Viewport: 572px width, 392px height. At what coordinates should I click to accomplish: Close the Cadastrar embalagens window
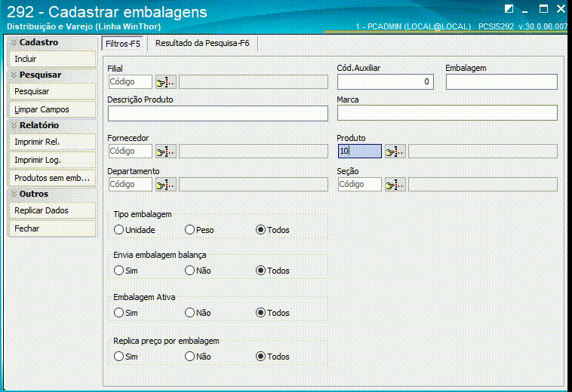561,9
